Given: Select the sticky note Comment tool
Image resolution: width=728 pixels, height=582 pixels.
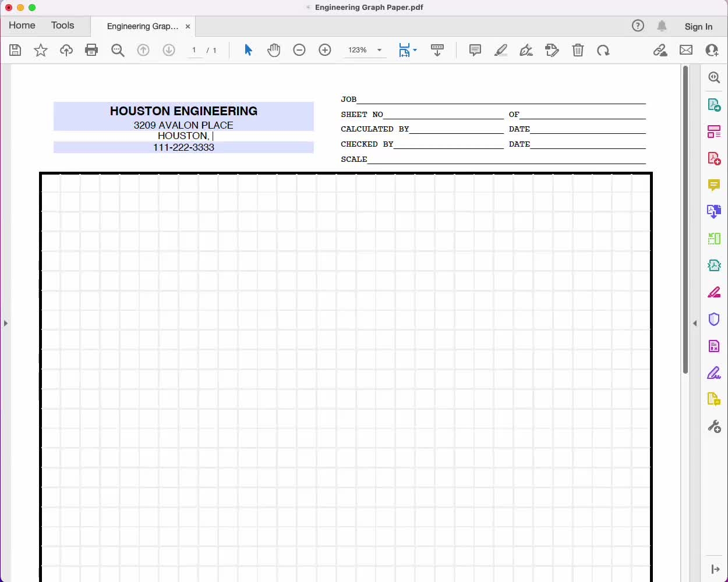Looking at the screenshot, I should 475,50.
